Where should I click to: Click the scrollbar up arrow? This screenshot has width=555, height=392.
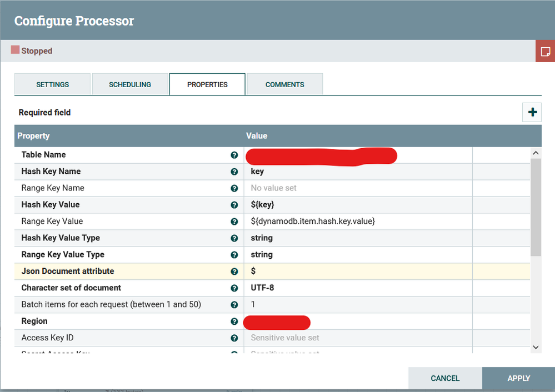[x=536, y=153]
